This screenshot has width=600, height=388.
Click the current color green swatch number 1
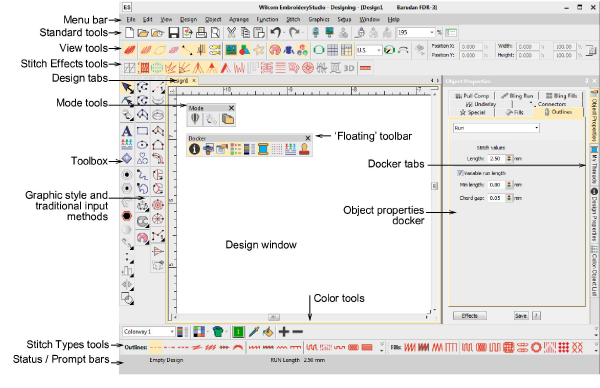[238, 331]
